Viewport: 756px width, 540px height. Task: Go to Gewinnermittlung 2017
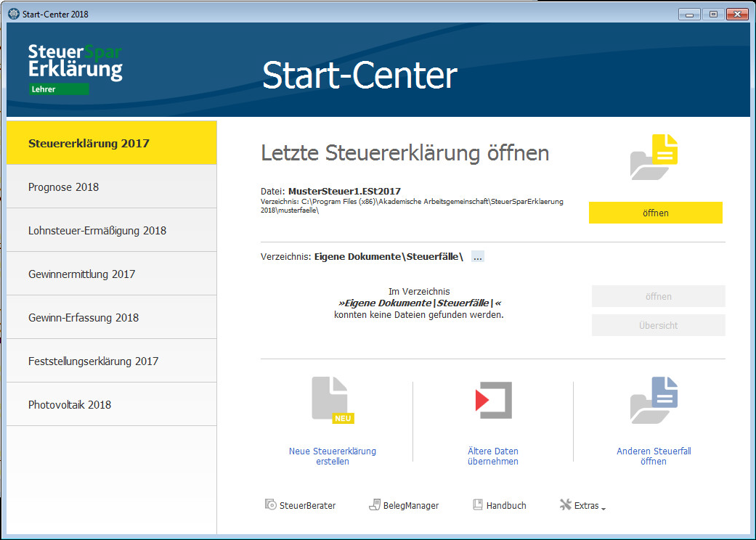click(112, 274)
